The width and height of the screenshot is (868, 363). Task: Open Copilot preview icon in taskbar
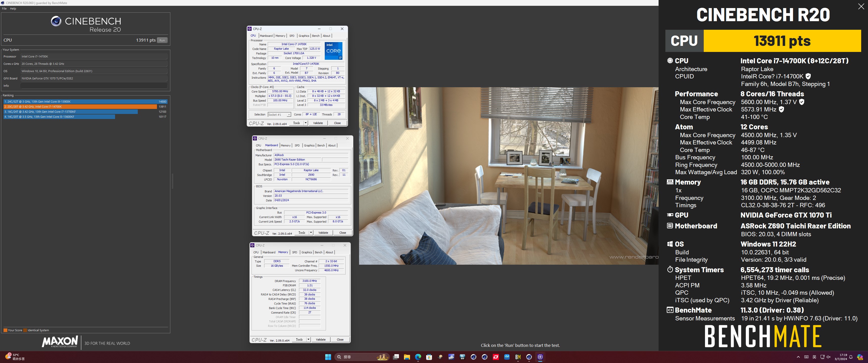coord(860,357)
